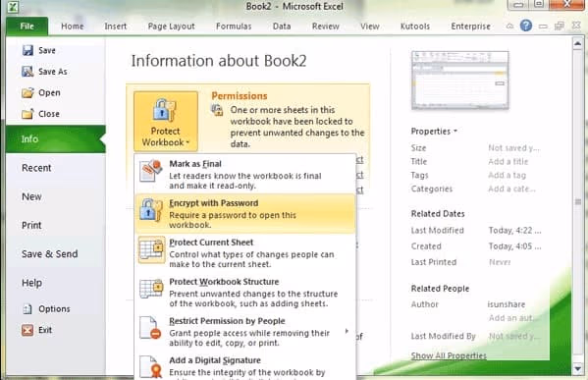Open the Enterprise tab

(x=470, y=27)
